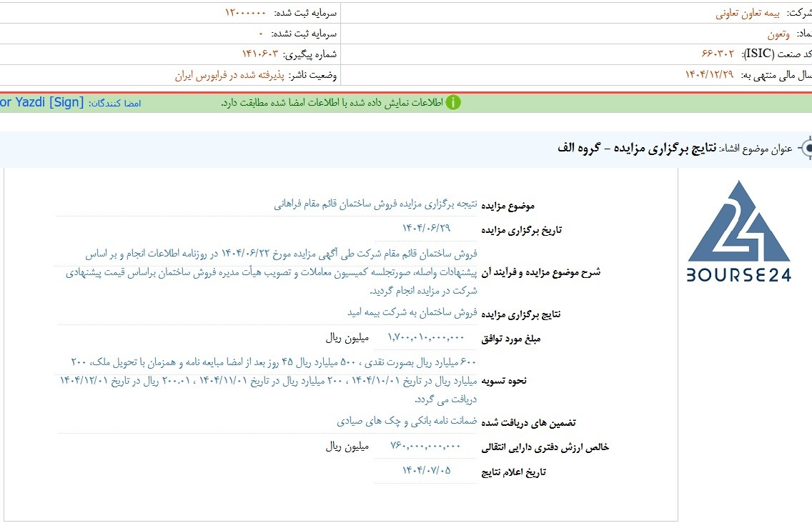Click the "نحوه تسویه" label
Screen dimensions: 812x523
[504, 381]
